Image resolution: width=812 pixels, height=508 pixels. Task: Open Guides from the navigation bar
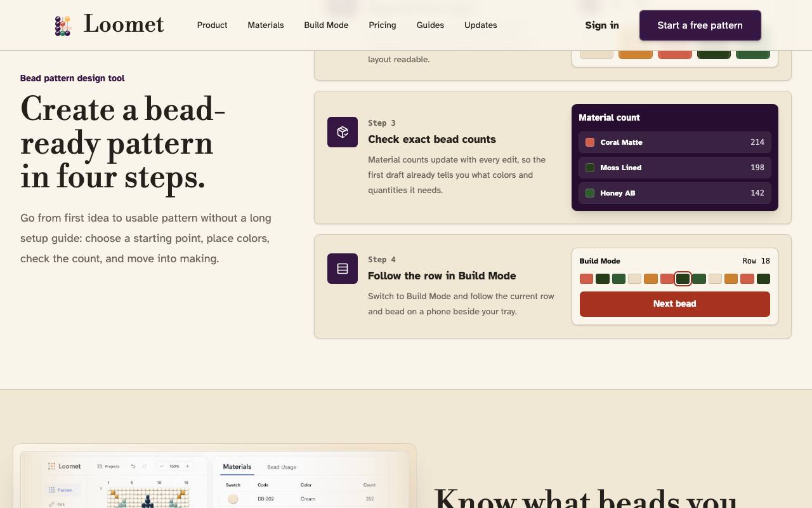(430, 25)
